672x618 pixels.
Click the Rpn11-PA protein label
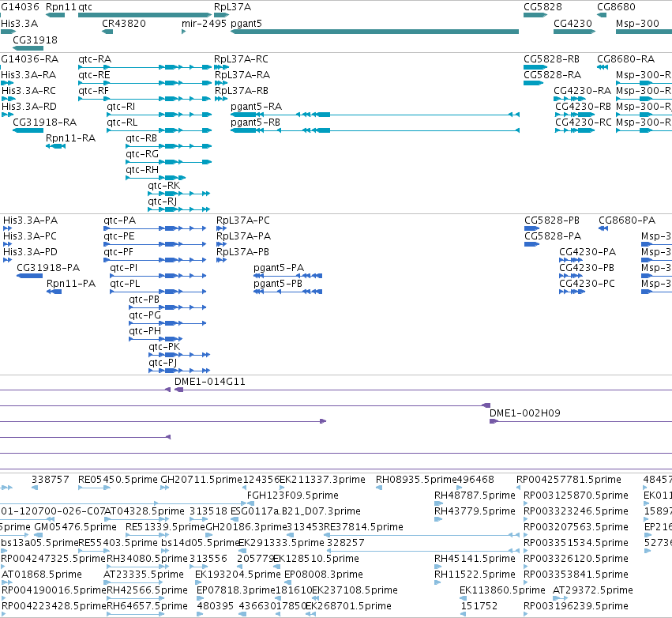71,284
